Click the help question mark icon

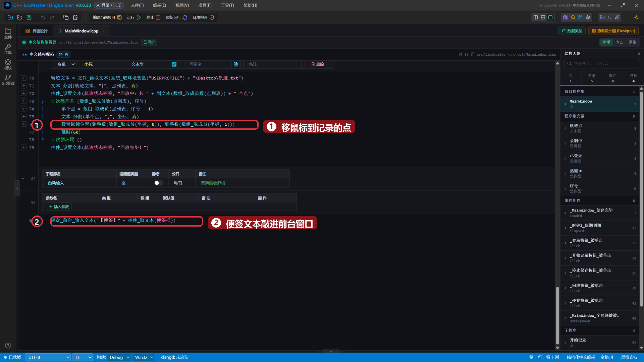(8, 346)
